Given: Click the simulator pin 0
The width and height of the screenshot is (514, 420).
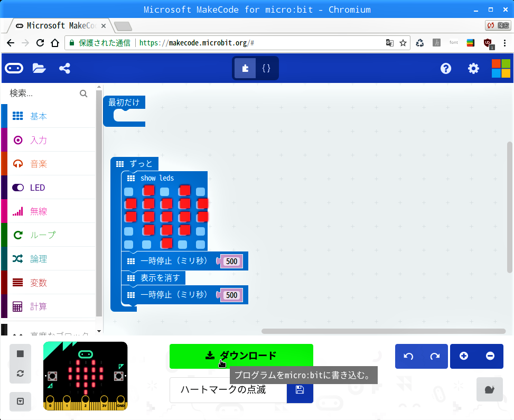Looking at the screenshot, I should (x=50, y=403).
